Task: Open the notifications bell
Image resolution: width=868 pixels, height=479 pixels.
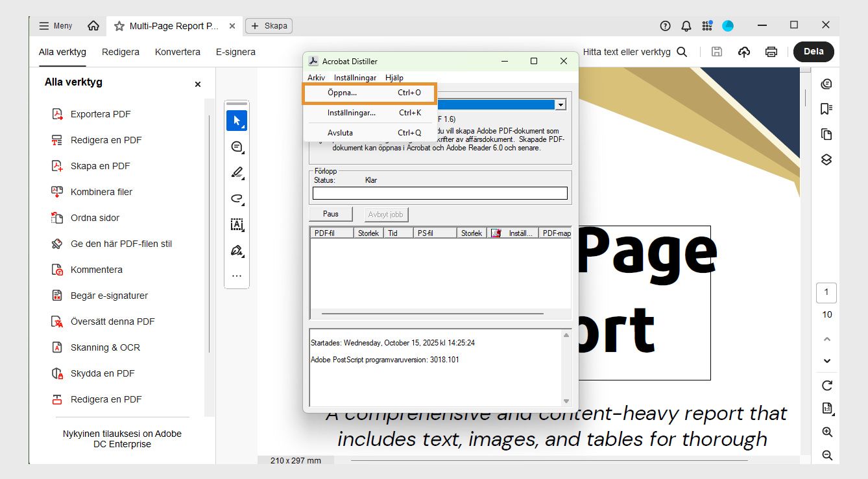Action: 686,26
